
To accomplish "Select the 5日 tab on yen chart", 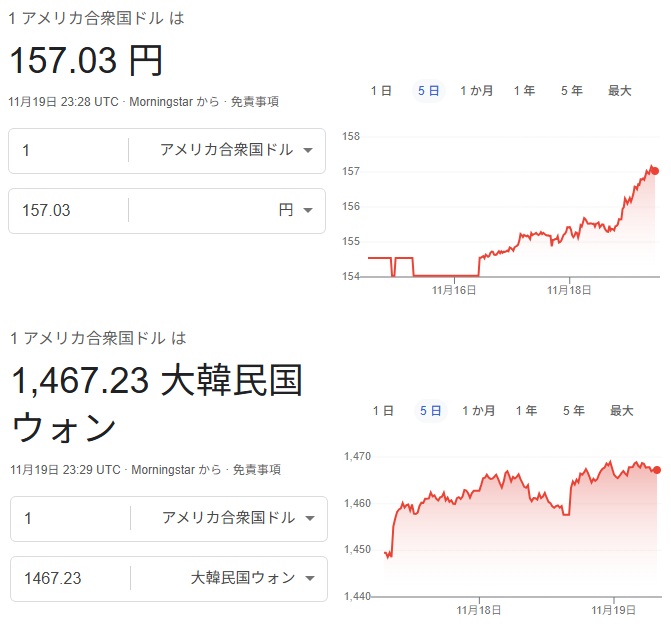I will pos(428,90).
